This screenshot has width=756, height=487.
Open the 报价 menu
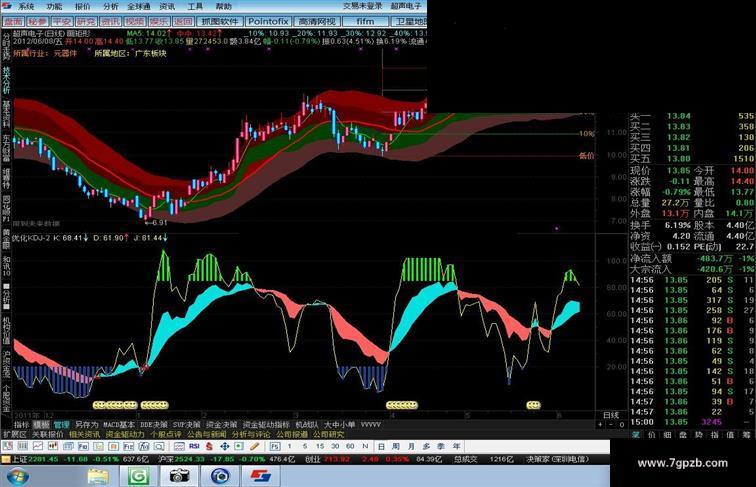[x=82, y=6]
